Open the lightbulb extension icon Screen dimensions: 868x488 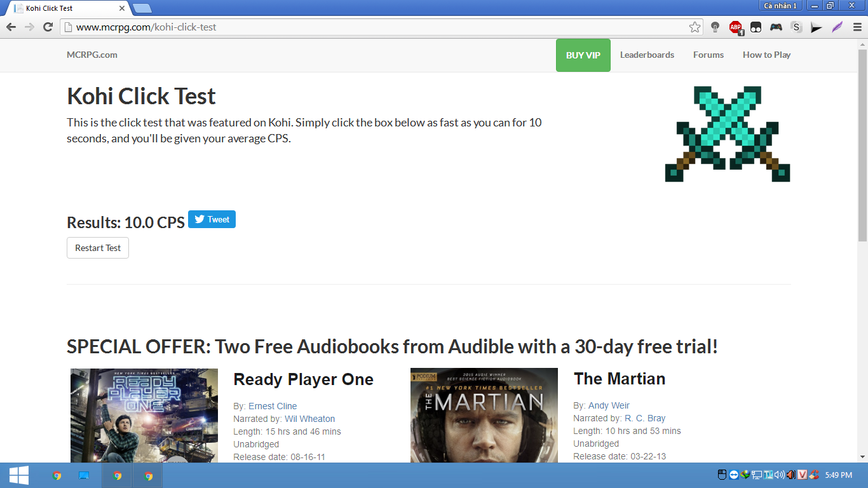tap(715, 27)
